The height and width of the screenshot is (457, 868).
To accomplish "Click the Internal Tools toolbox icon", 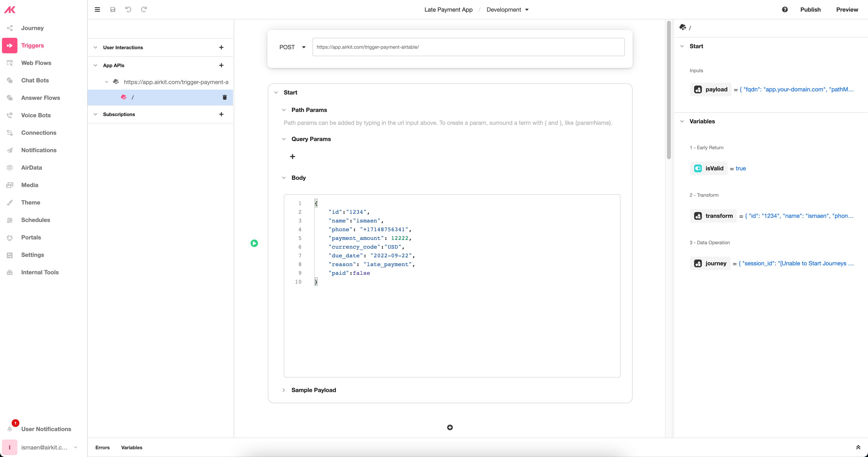I will coord(10,272).
